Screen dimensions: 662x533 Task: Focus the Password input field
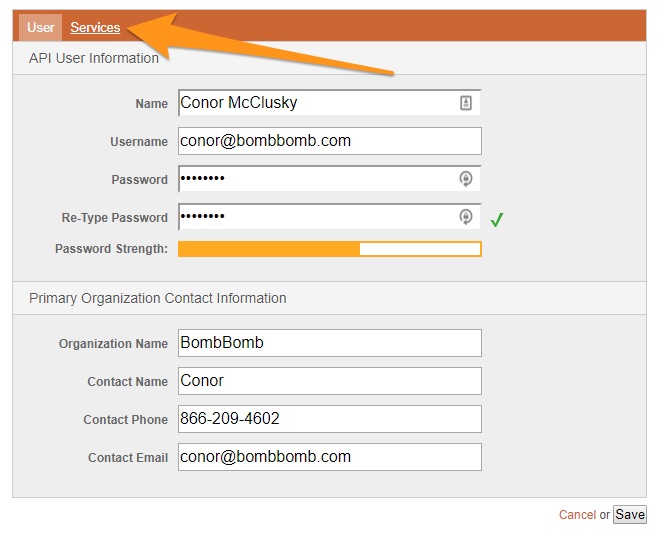(330, 179)
